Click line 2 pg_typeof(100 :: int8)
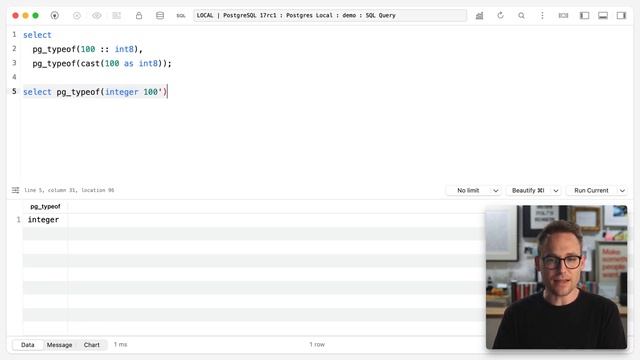The image size is (640, 360). tap(87, 49)
